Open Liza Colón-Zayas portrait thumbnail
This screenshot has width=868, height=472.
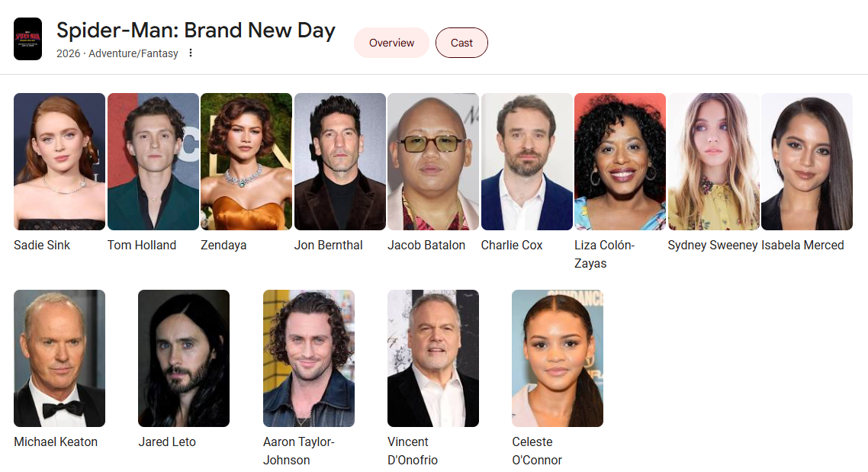[620, 162]
